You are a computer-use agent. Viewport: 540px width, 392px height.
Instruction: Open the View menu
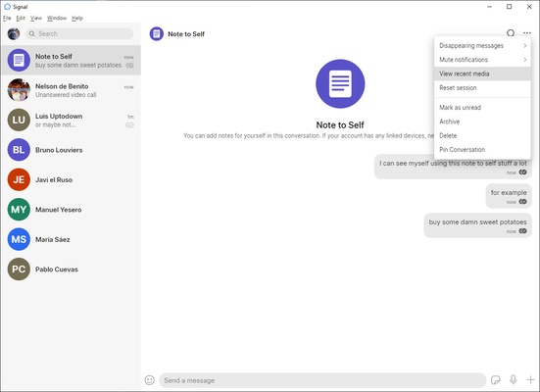[x=36, y=18]
